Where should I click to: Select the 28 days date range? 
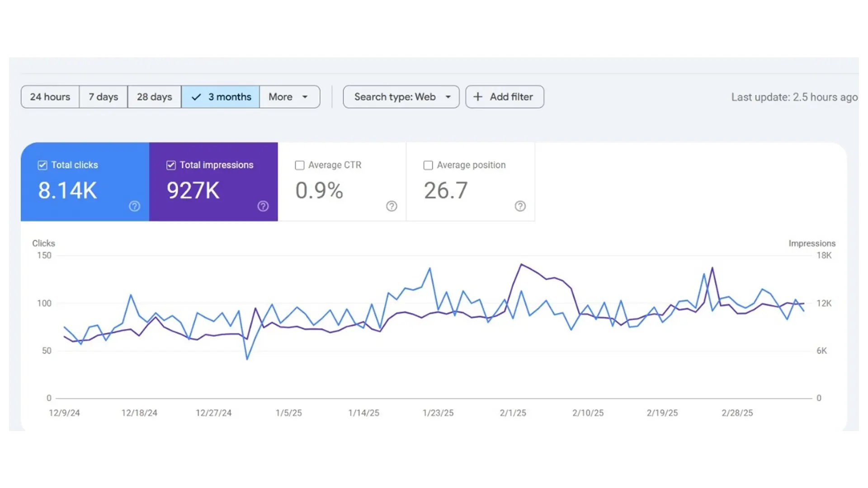click(155, 97)
